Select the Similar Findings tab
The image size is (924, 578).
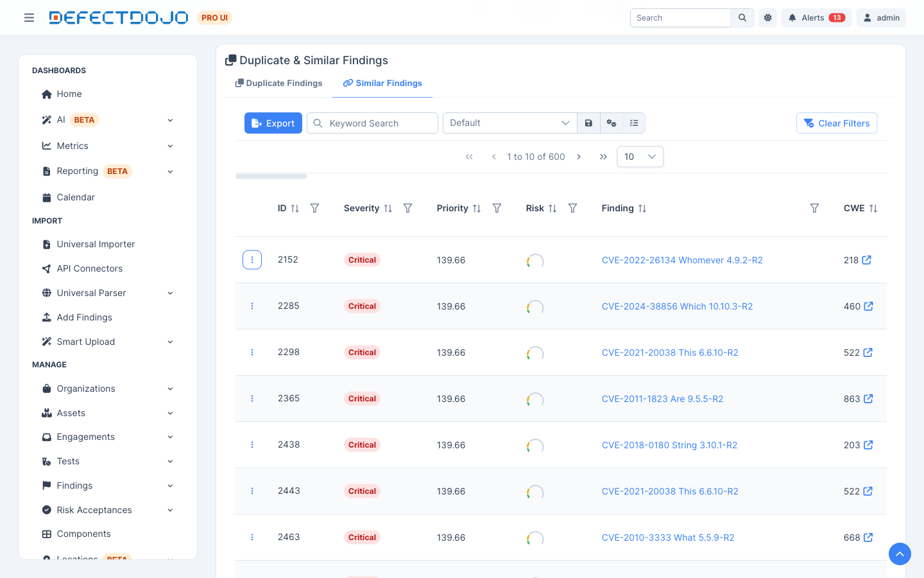(382, 83)
